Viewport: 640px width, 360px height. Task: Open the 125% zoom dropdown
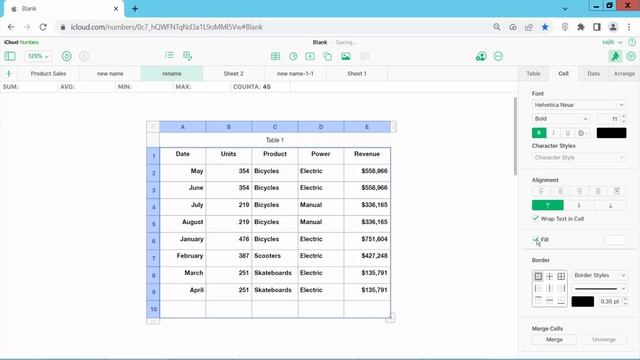tap(38, 56)
